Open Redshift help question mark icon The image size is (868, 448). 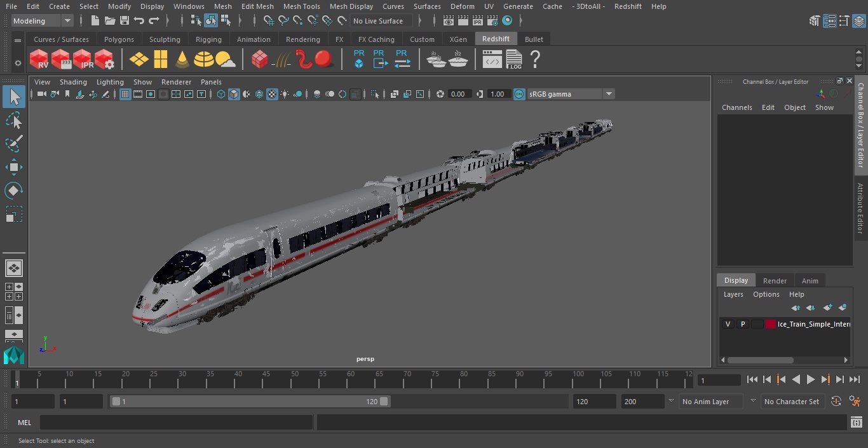(x=535, y=60)
